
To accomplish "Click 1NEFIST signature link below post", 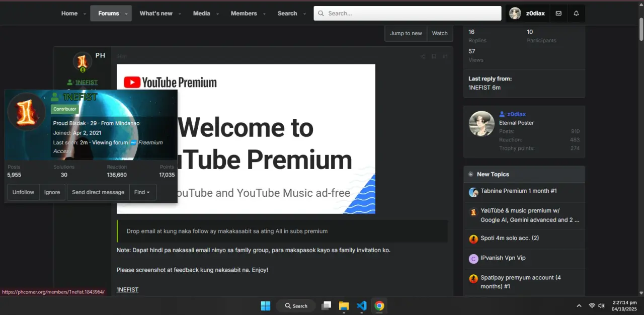I will tap(127, 290).
